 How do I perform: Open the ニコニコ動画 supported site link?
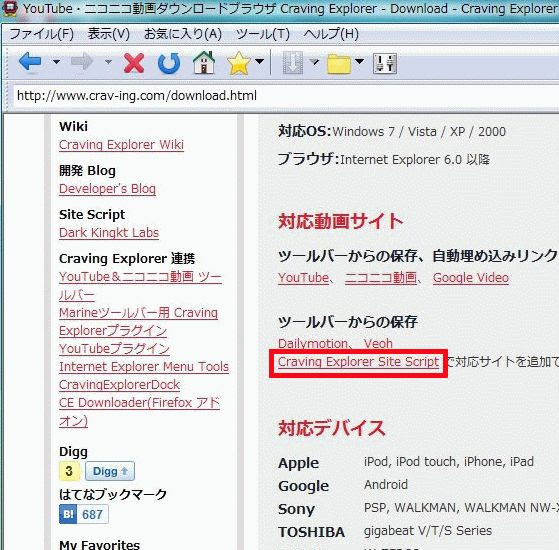click(381, 278)
